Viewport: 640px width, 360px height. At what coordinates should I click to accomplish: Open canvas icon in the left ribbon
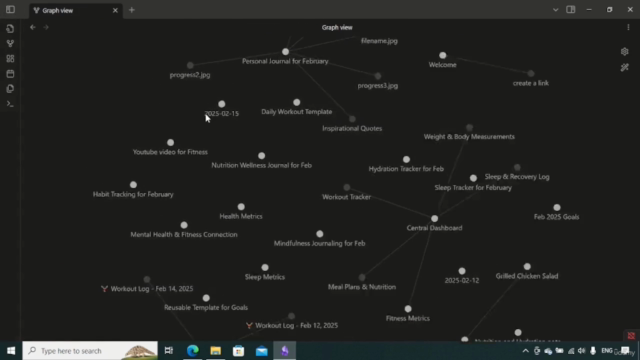[10, 59]
